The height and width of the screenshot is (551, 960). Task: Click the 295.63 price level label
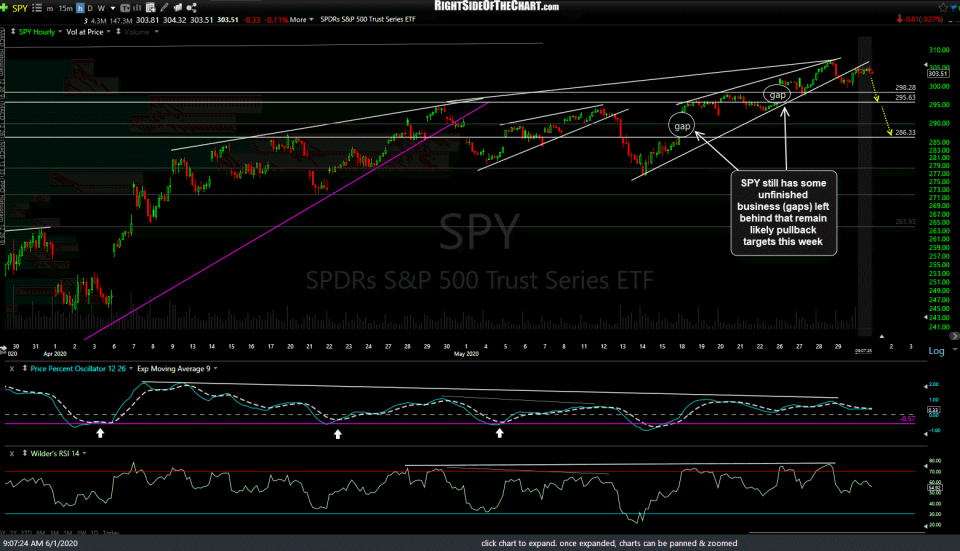click(x=905, y=97)
